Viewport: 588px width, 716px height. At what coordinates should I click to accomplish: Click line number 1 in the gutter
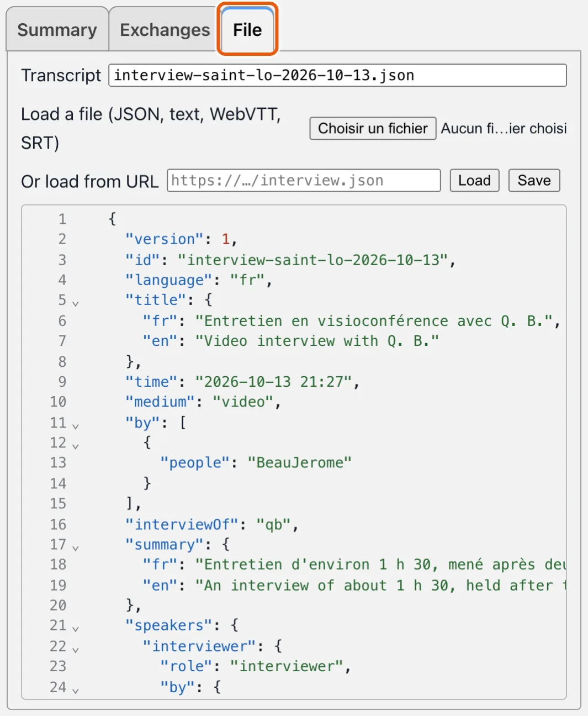tap(62, 219)
